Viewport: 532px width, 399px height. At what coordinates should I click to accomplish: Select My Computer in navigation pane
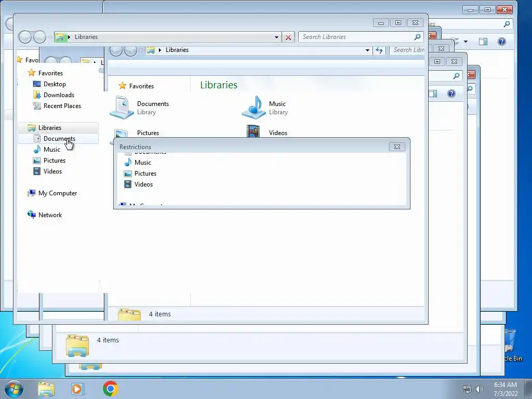(x=58, y=193)
